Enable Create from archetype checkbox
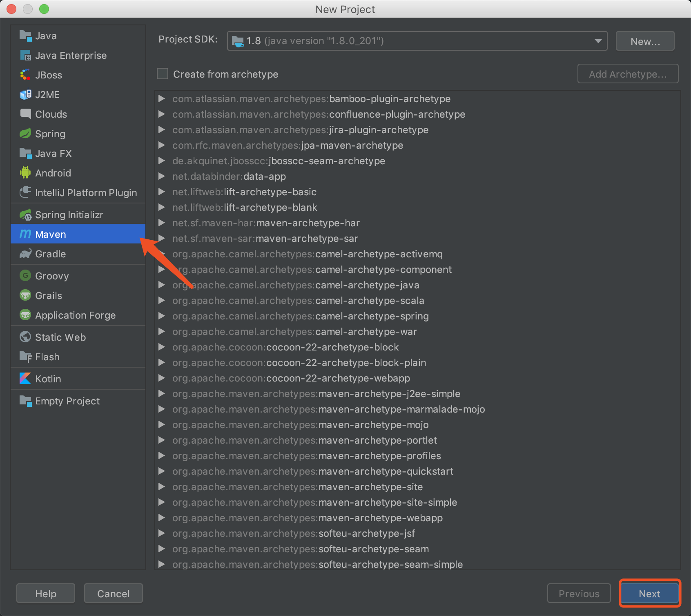Viewport: 691px width, 616px height. (x=163, y=74)
